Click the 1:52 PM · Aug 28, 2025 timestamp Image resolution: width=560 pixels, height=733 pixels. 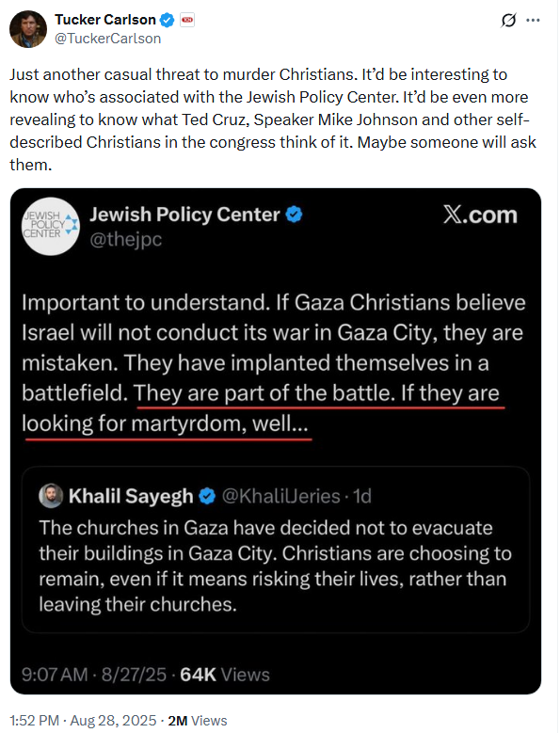83,721
